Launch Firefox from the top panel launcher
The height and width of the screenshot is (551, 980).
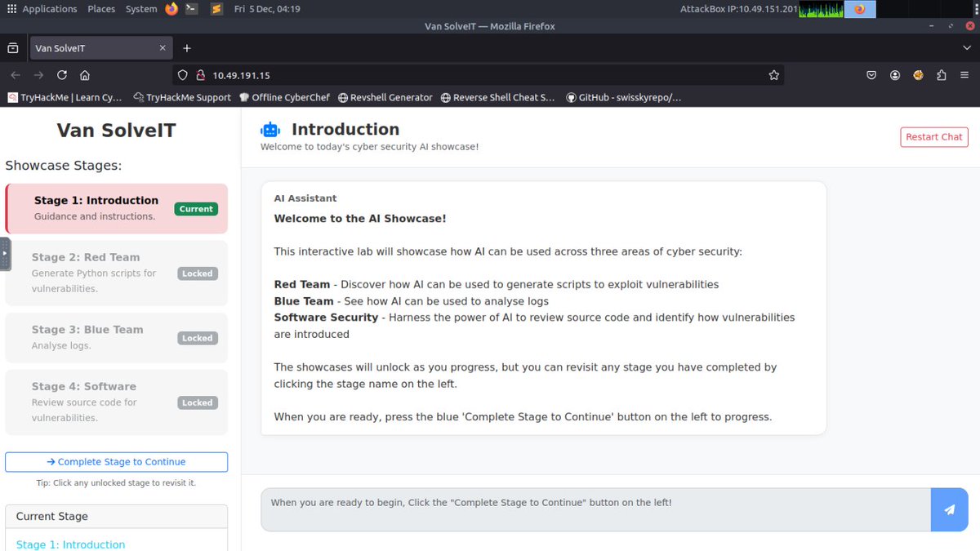tap(171, 9)
